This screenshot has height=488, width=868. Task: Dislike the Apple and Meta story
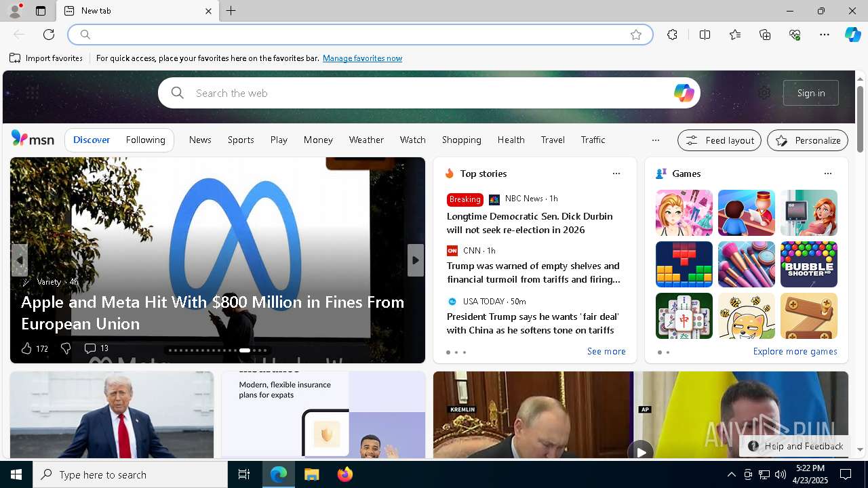coord(66,348)
